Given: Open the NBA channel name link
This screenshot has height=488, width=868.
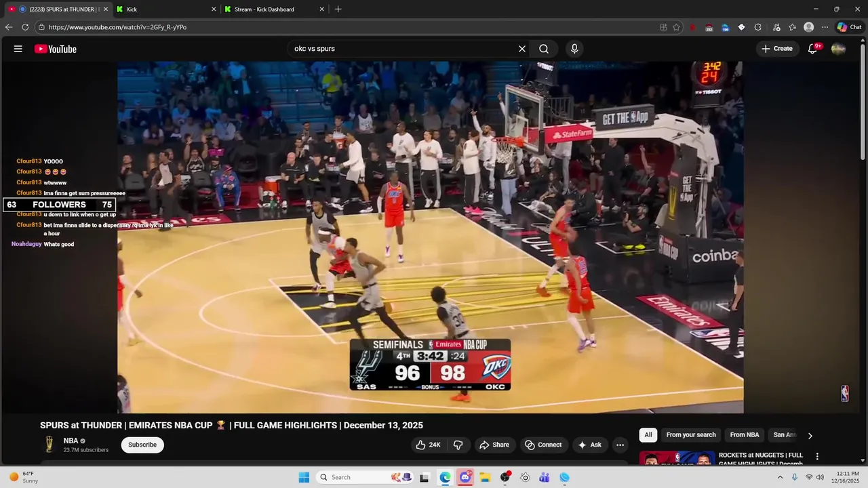Looking at the screenshot, I should tap(71, 441).
